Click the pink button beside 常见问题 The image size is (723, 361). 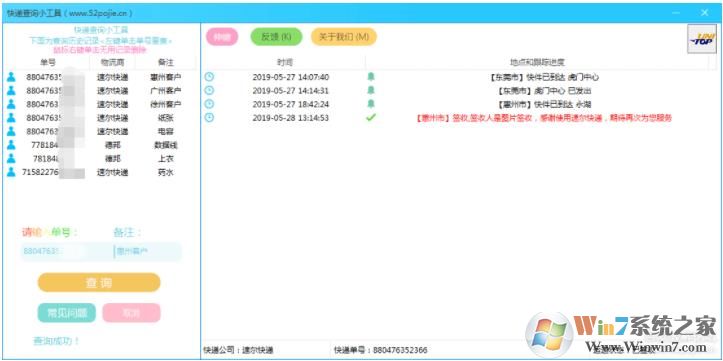pyautogui.click(x=131, y=313)
